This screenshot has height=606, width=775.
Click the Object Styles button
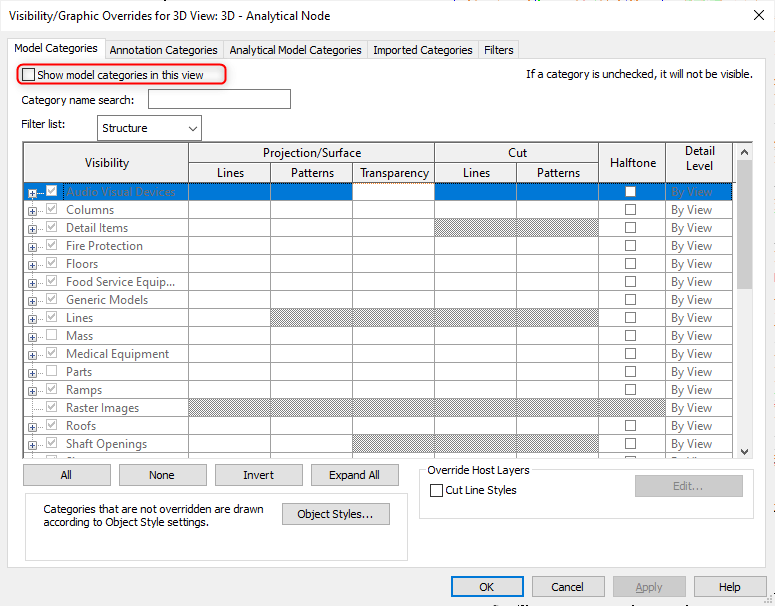(335, 514)
